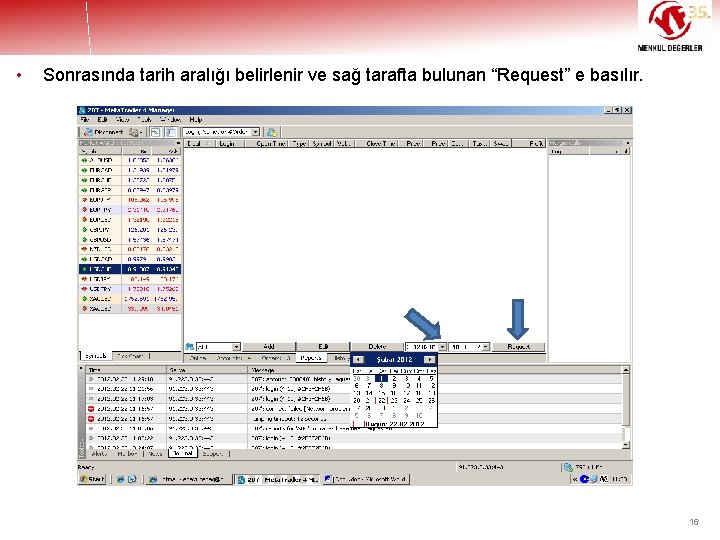Switch to the Online tab
This screenshot has height=540, width=720.
coord(198,358)
